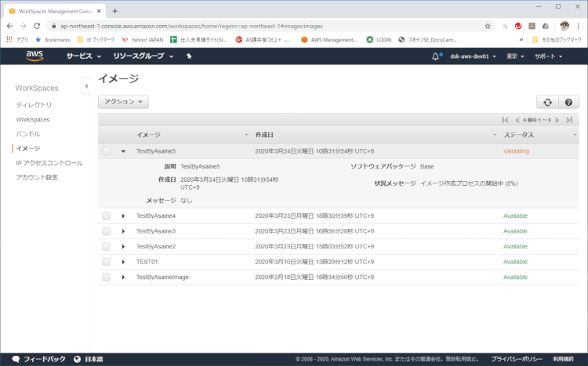Open the サービス menu
The image size is (588, 366).
tap(83, 56)
